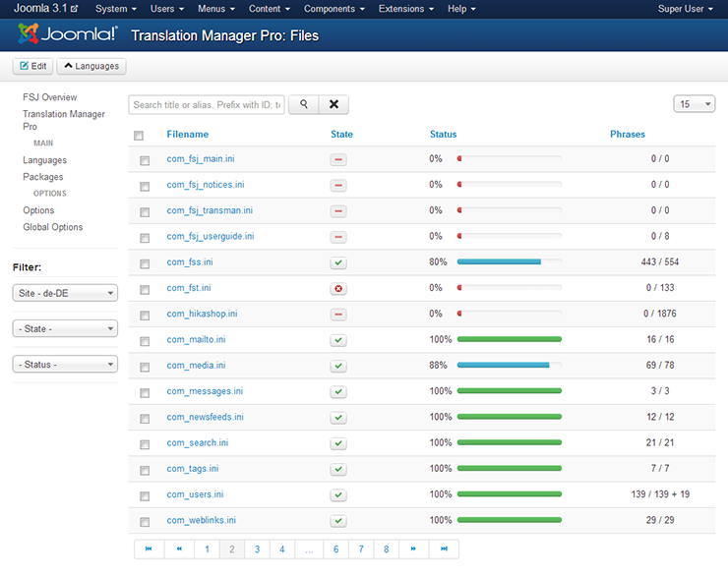Check the com_weblinks.ini row checkbox

[145, 522]
